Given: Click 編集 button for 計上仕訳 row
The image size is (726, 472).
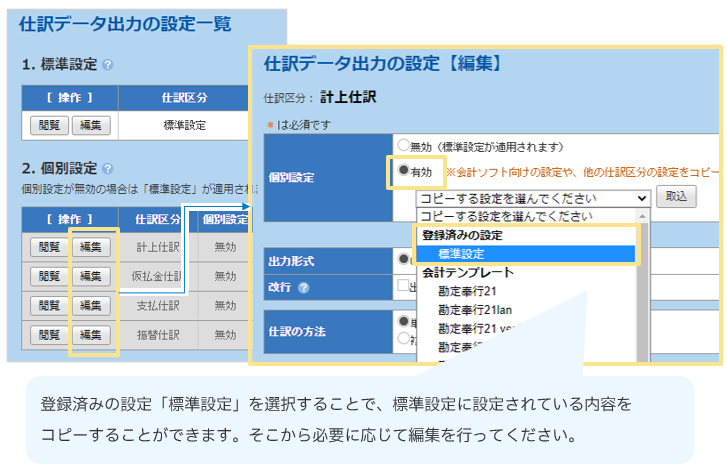Looking at the screenshot, I should [x=90, y=247].
